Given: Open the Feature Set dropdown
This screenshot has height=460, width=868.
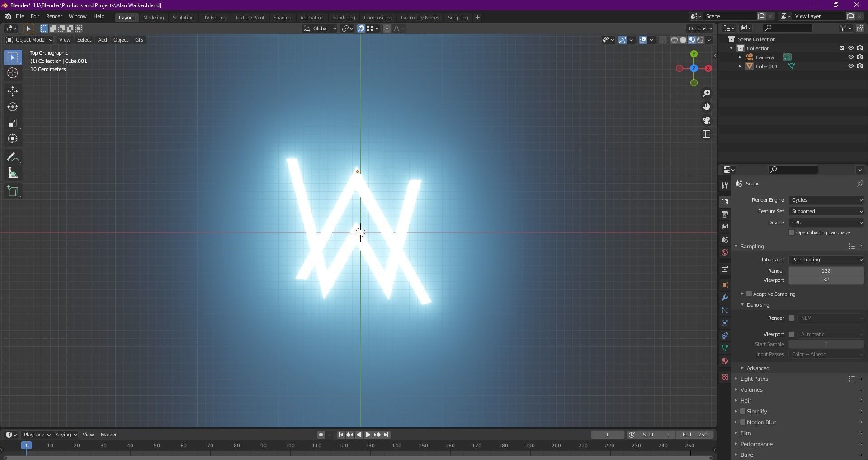Looking at the screenshot, I should click(826, 211).
